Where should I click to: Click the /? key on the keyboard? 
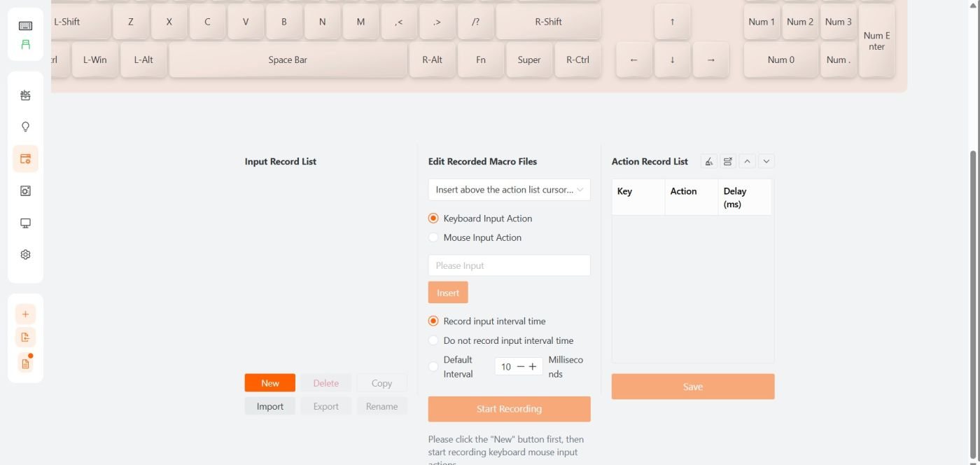476,22
